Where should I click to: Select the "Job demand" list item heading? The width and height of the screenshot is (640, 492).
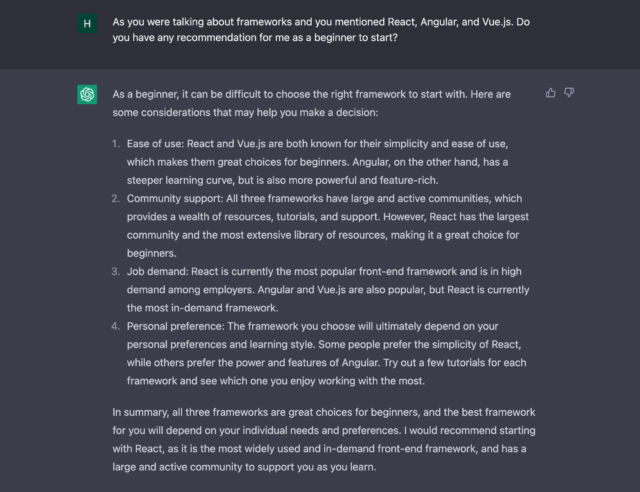(x=157, y=272)
